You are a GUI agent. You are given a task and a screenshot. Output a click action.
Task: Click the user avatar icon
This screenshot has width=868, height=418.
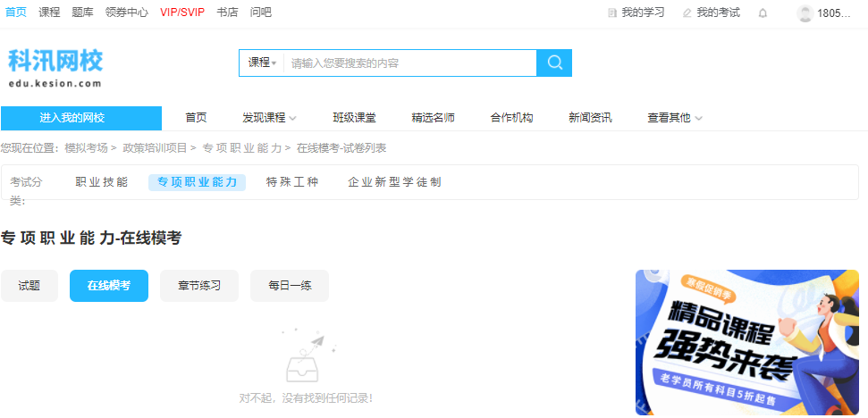click(x=805, y=13)
